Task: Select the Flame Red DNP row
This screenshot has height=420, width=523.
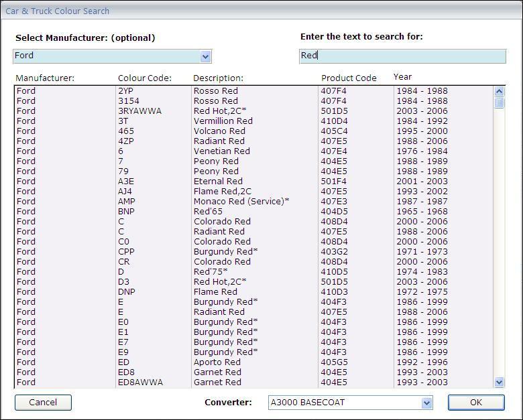Action: coord(215,292)
